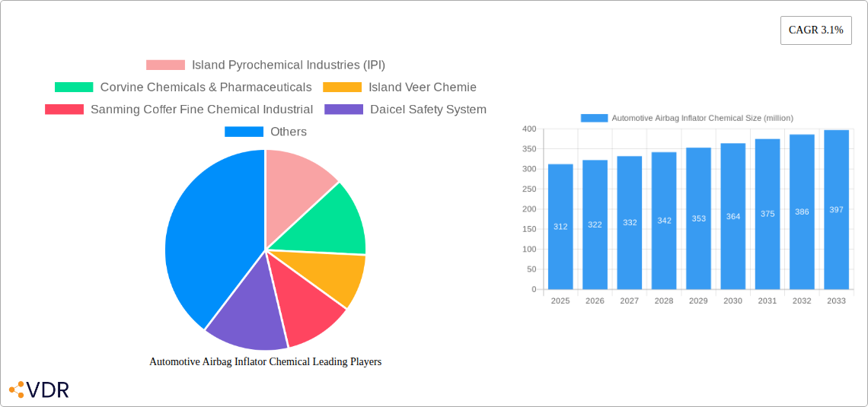Toggle Island Veer Chemie legend swatch

[x=342, y=87]
